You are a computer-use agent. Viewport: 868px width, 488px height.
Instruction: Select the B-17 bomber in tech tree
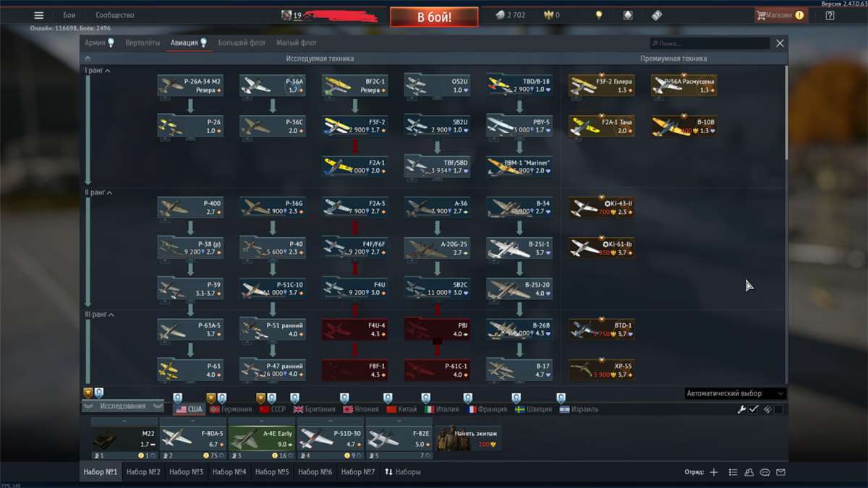coord(519,369)
